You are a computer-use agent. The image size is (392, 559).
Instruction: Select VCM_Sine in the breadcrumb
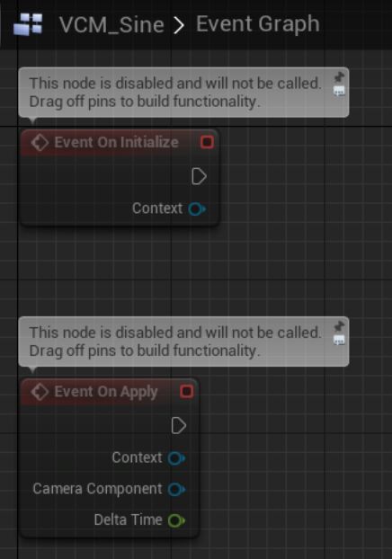click(x=111, y=25)
